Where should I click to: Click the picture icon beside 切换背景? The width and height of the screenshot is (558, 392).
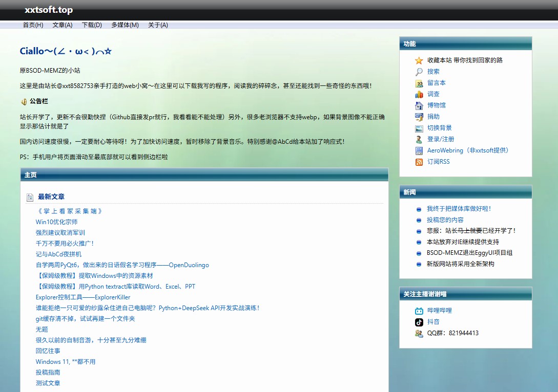[419, 128]
